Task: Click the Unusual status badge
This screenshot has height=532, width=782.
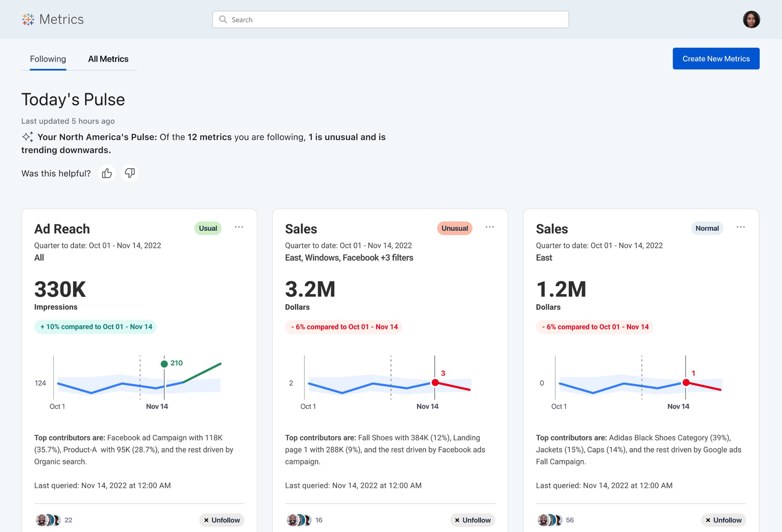Action: [x=455, y=228]
